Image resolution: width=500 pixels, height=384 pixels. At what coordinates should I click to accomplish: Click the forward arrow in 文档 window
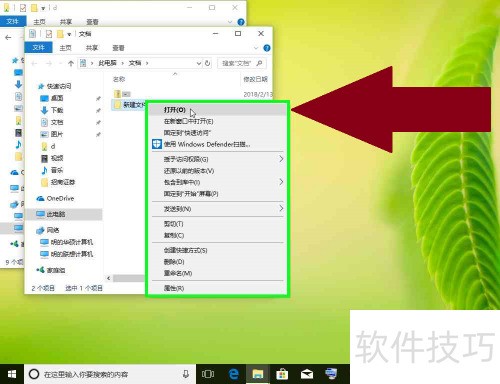49,63
